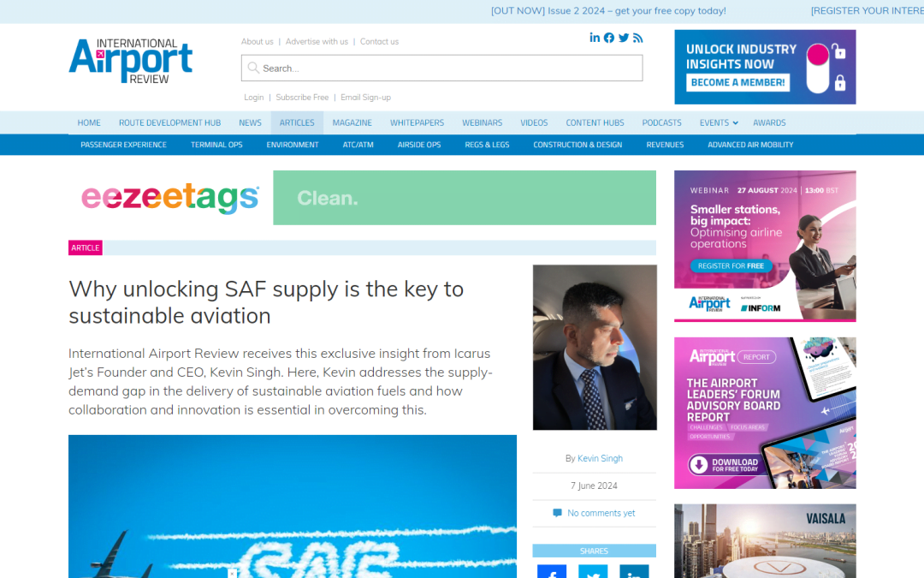Open the Awards section
This screenshot has height=578, width=924.
(769, 122)
